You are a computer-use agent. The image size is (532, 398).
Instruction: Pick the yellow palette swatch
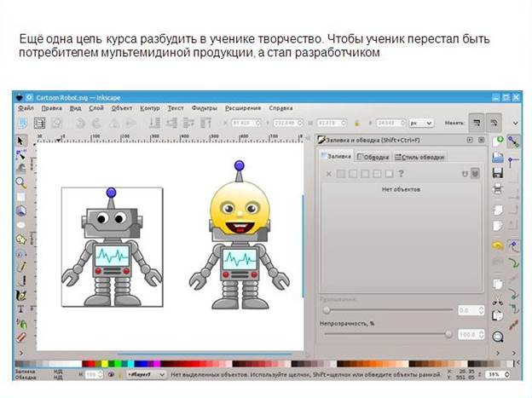(x=105, y=364)
